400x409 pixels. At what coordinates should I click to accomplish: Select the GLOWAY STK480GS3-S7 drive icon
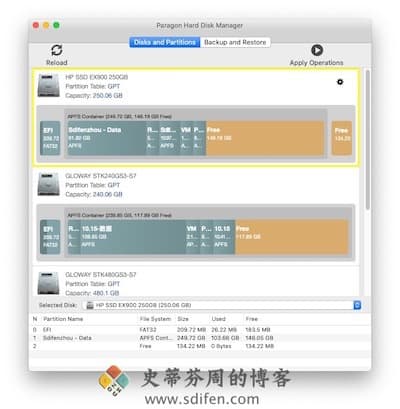[48, 283]
